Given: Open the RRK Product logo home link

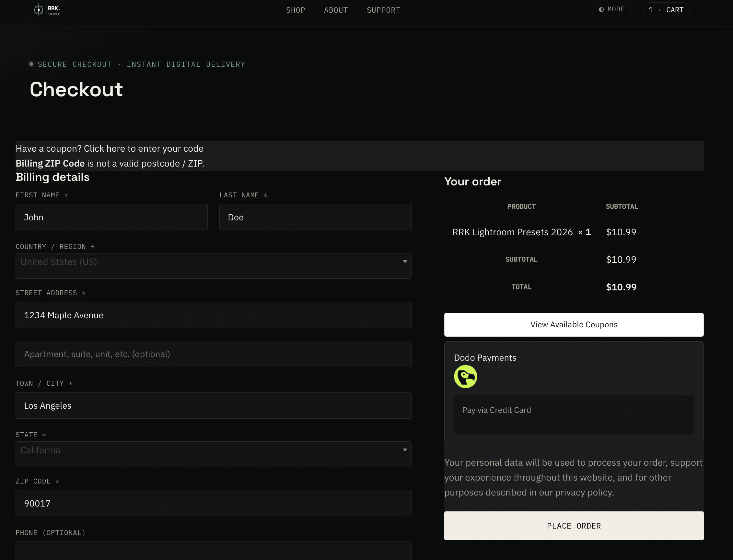Looking at the screenshot, I should [x=46, y=10].
